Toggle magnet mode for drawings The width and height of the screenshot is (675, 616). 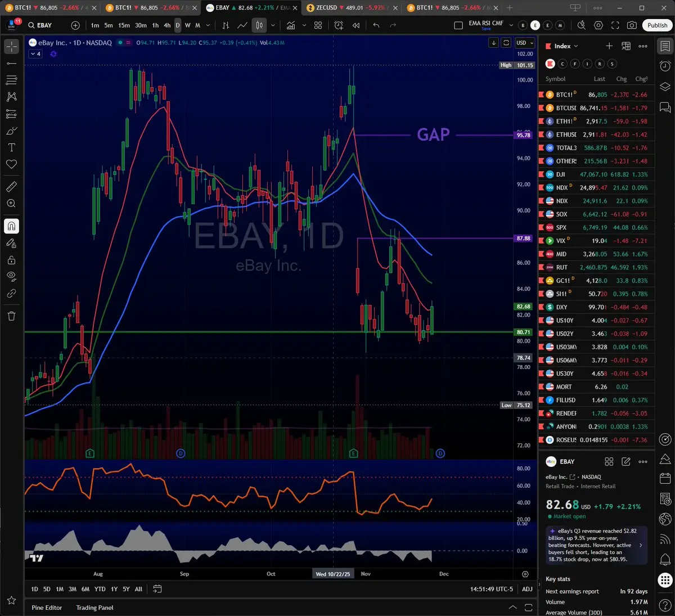[x=11, y=226]
